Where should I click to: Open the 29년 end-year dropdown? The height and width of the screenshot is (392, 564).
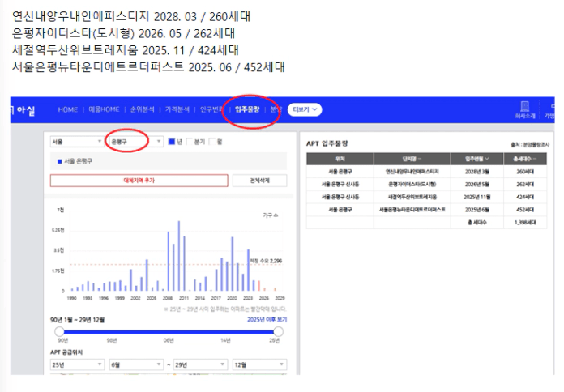(x=200, y=364)
